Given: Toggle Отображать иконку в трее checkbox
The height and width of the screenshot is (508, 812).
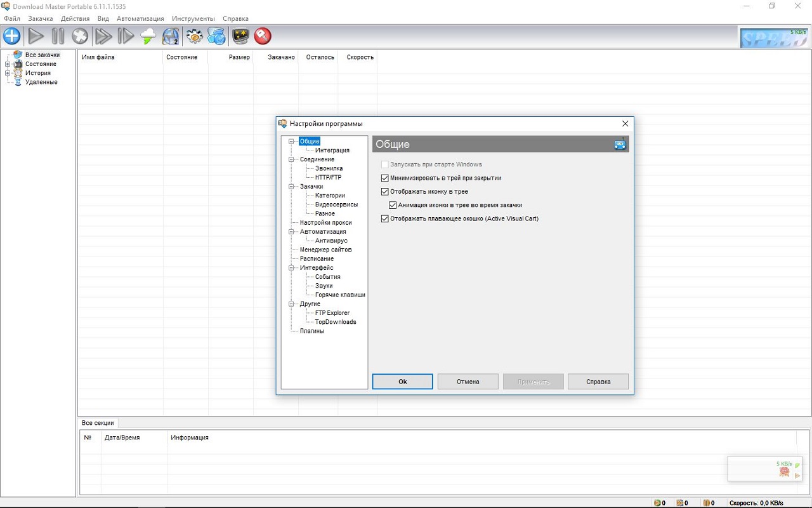Looking at the screenshot, I should 385,192.
